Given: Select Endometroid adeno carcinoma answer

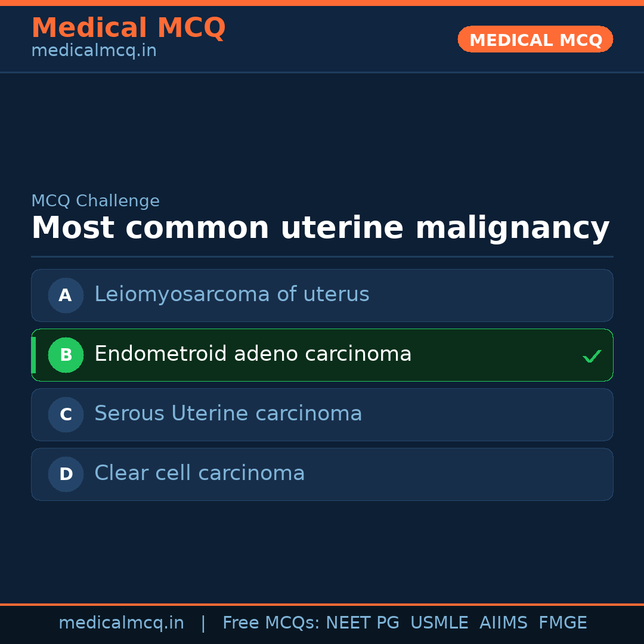Looking at the screenshot, I should (253, 354).
